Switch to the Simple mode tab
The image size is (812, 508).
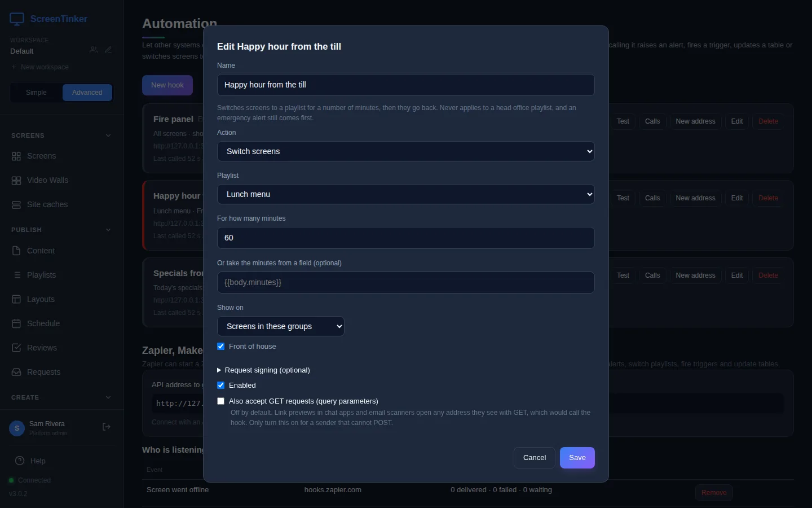[x=36, y=93]
